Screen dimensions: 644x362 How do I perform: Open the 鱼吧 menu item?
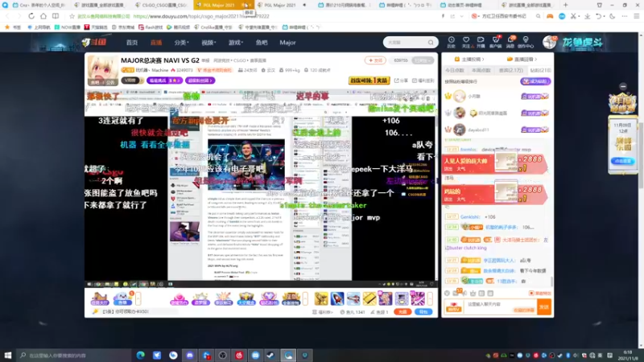262,43
